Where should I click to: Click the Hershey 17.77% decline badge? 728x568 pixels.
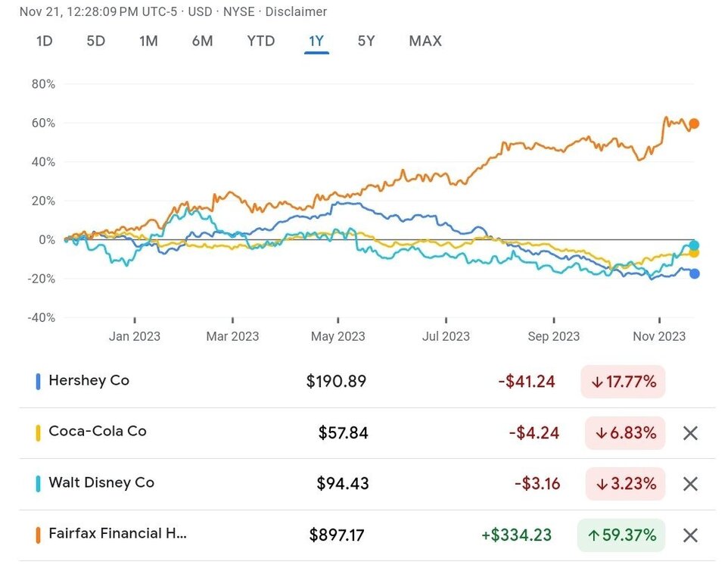coord(623,382)
